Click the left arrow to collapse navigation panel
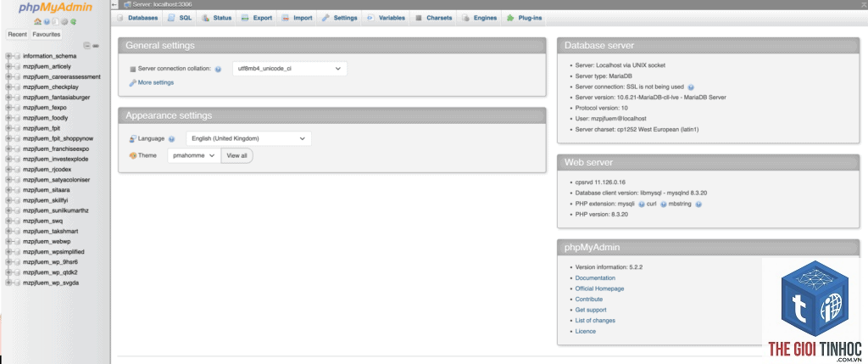Image resolution: width=868 pixels, height=364 pixels. tap(114, 4)
